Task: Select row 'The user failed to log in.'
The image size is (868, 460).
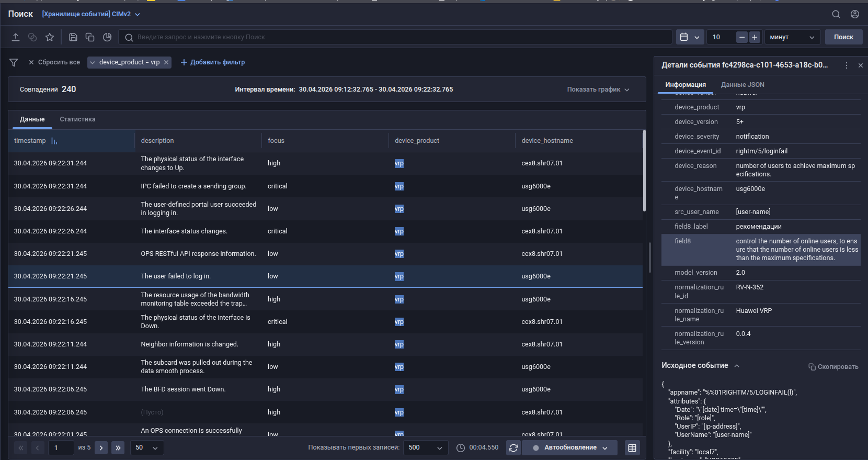Action: [x=325, y=276]
